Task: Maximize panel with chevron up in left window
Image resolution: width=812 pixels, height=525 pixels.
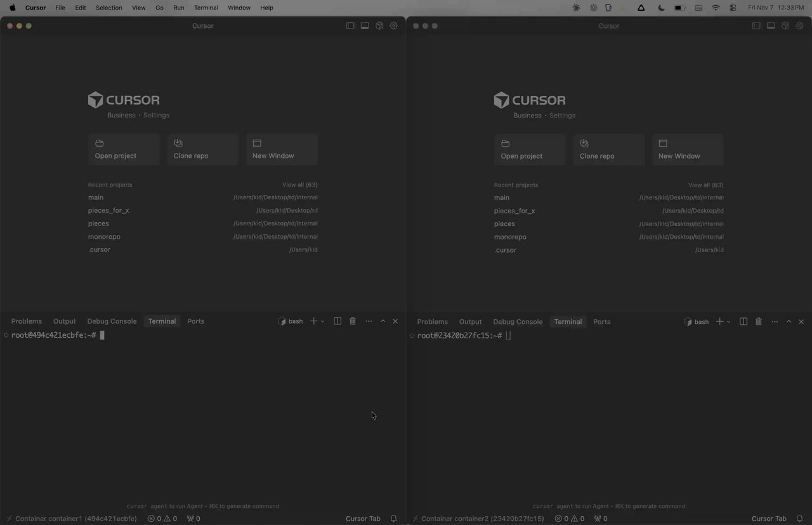Action: [x=383, y=321]
